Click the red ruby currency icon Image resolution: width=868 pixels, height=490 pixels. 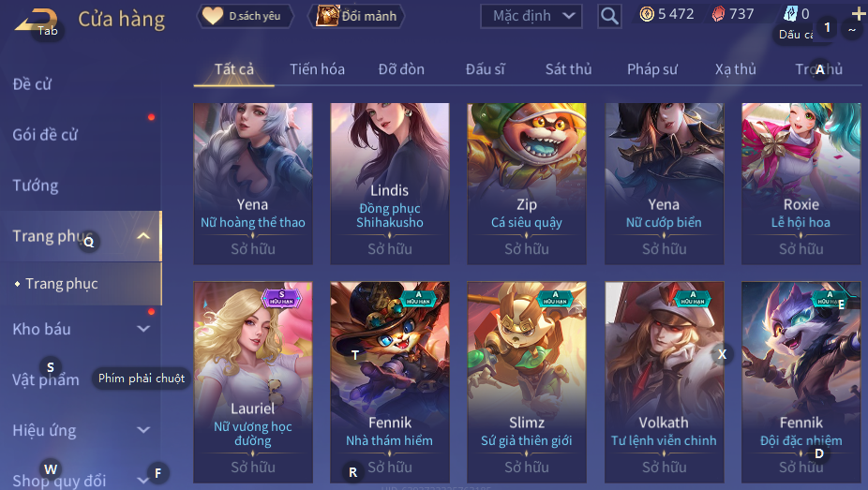click(717, 14)
